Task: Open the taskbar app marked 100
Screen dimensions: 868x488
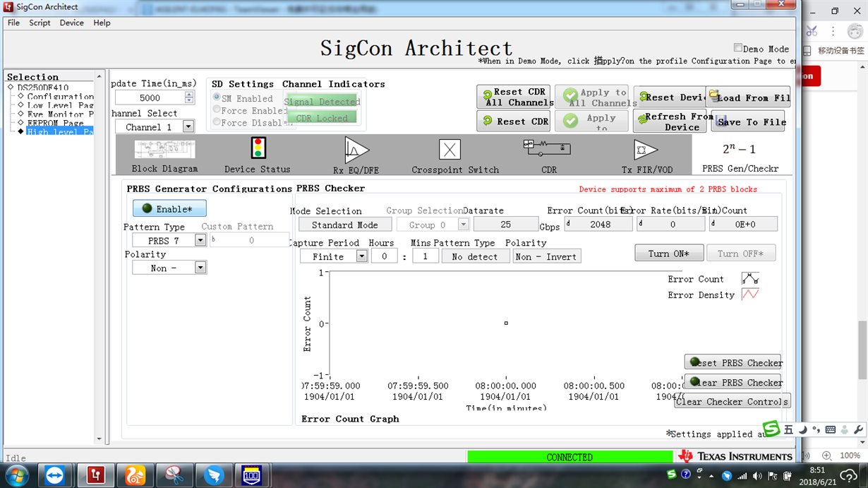Action: (251, 475)
